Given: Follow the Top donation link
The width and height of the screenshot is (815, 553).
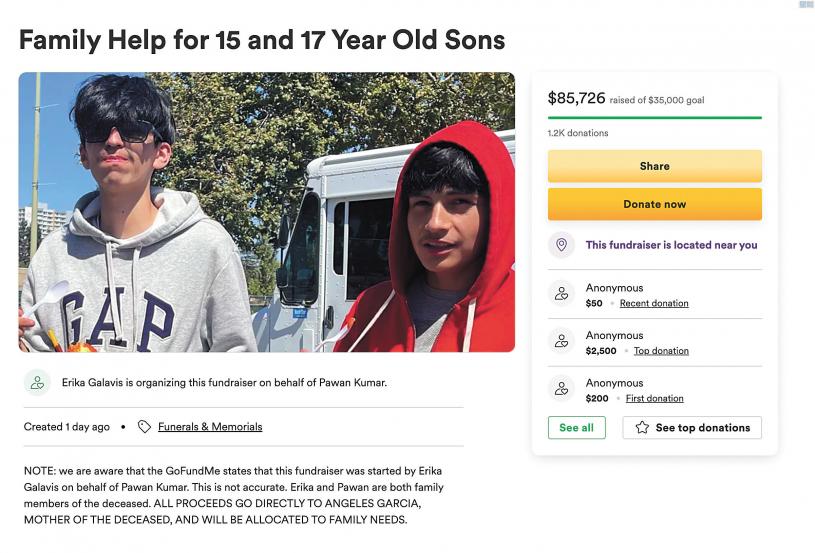Looking at the screenshot, I should click(661, 351).
